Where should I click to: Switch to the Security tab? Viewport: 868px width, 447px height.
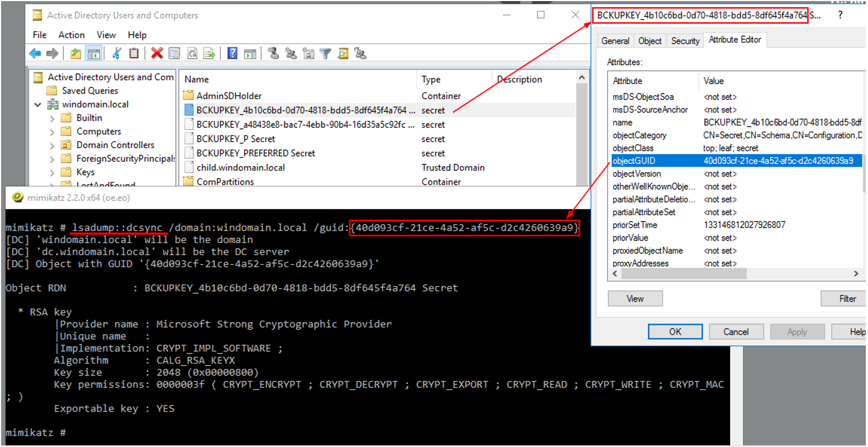click(685, 41)
